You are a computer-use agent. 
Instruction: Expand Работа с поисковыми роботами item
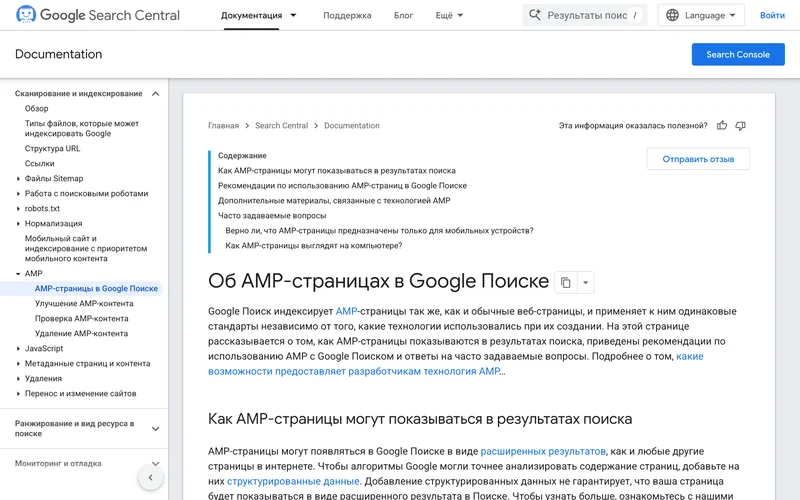[x=18, y=194]
